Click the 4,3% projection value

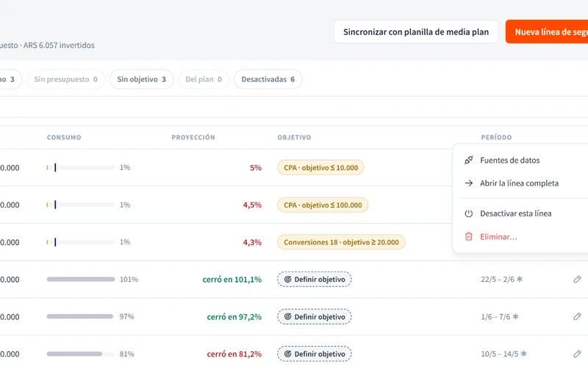tap(252, 242)
